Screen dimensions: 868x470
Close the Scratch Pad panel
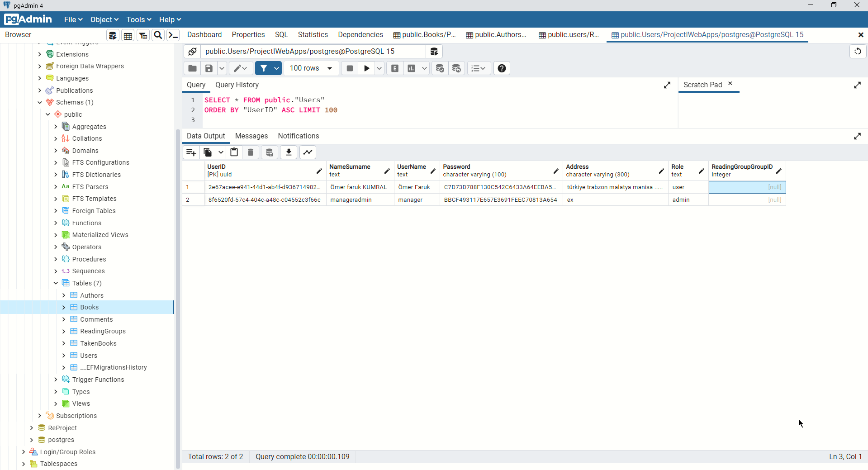730,84
